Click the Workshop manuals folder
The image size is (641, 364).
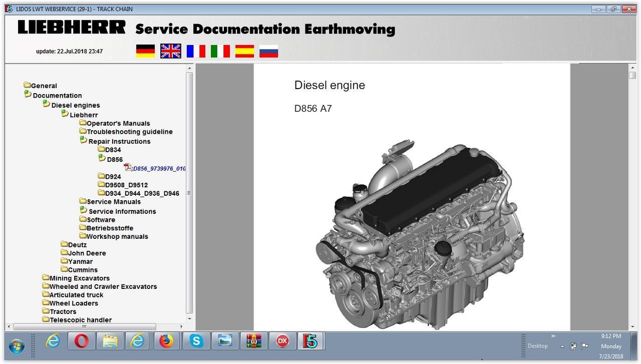117,237
